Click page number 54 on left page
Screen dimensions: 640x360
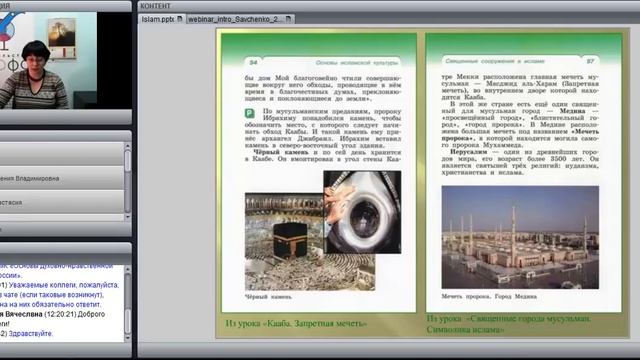pos(253,62)
